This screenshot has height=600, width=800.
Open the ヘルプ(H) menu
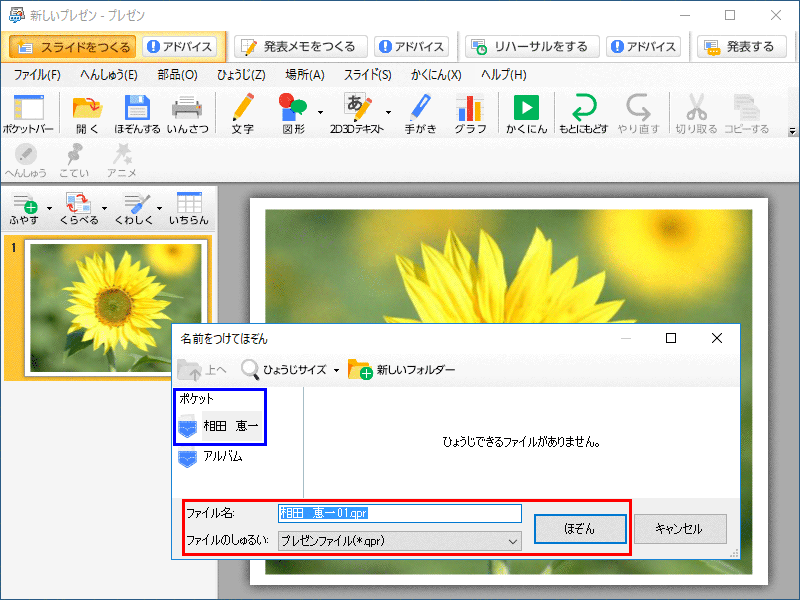pos(504,75)
